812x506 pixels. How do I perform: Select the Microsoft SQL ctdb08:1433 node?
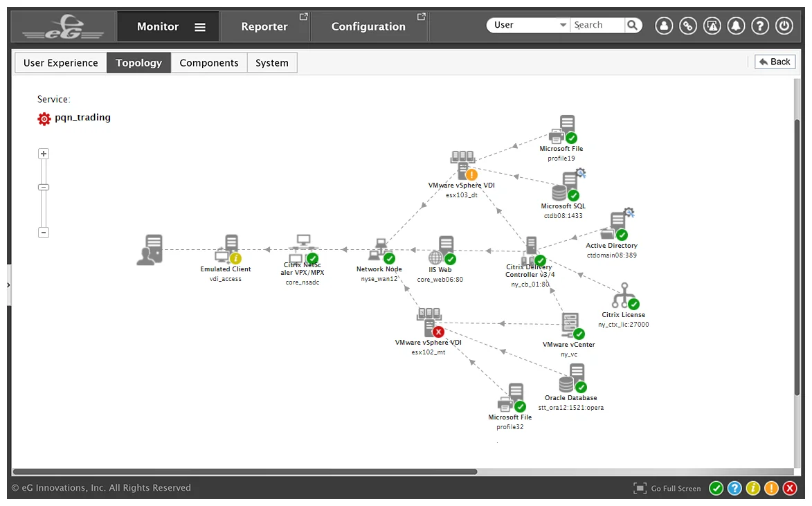click(x=568, y=186)
